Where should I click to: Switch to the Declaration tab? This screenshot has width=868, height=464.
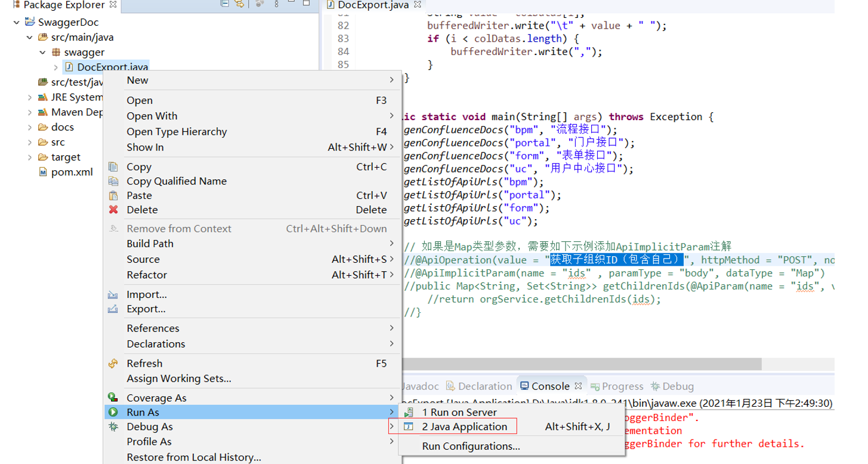click(x=484, y=386)
